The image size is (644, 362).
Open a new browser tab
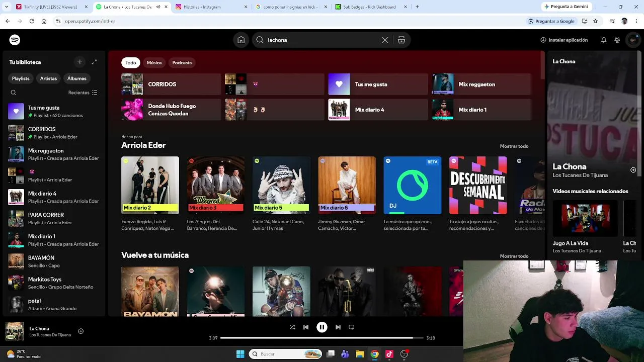[x=417, y=7]
